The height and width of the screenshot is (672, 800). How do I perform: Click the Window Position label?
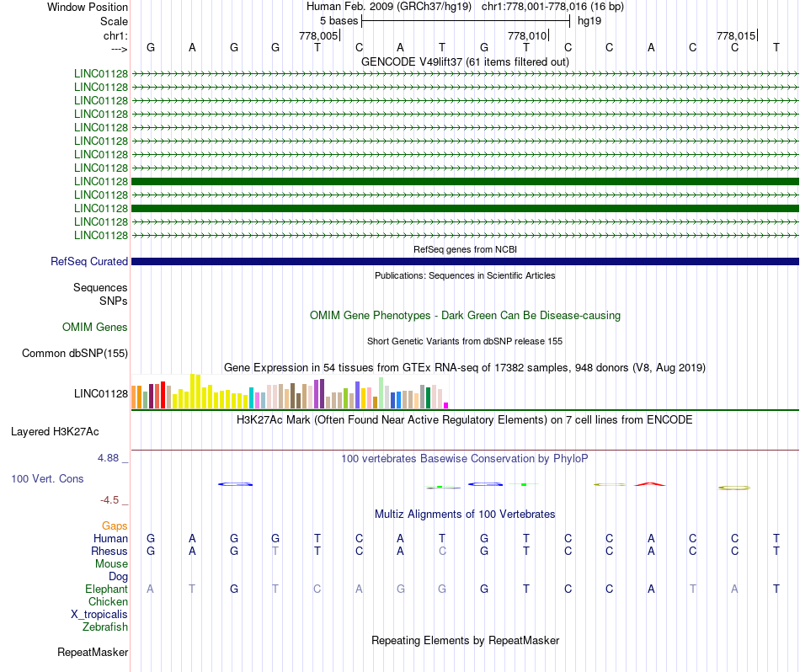[x=88, y=7]
